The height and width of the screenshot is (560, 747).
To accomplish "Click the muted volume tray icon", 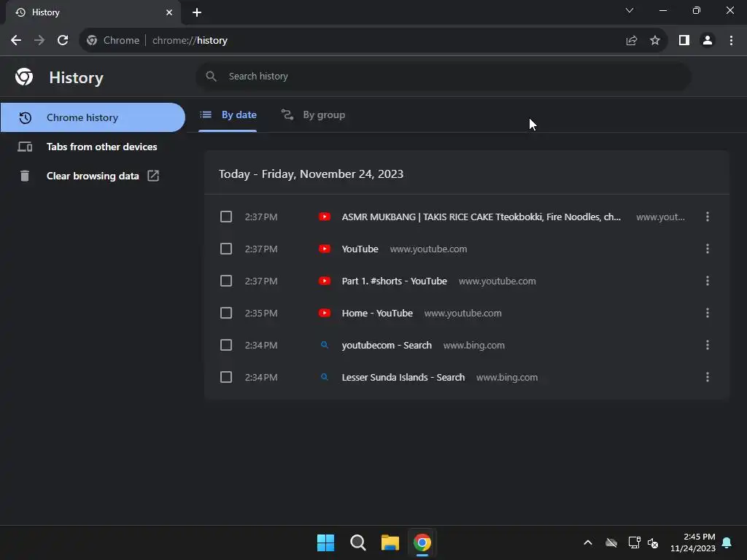I will [x=653, y=542].
